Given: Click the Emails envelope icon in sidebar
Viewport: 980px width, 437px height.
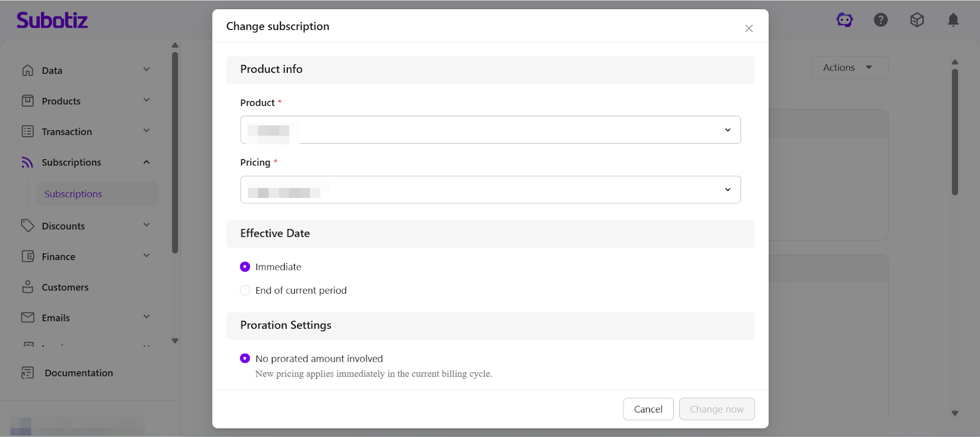Looking at the screenshot, I should click(28, 318).
